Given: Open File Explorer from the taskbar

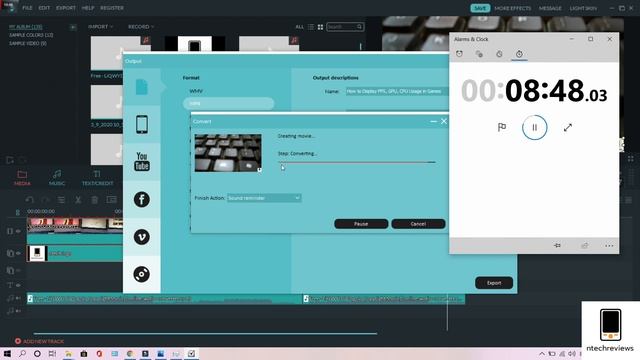Looking at the screenshot, I should [68, 354].
